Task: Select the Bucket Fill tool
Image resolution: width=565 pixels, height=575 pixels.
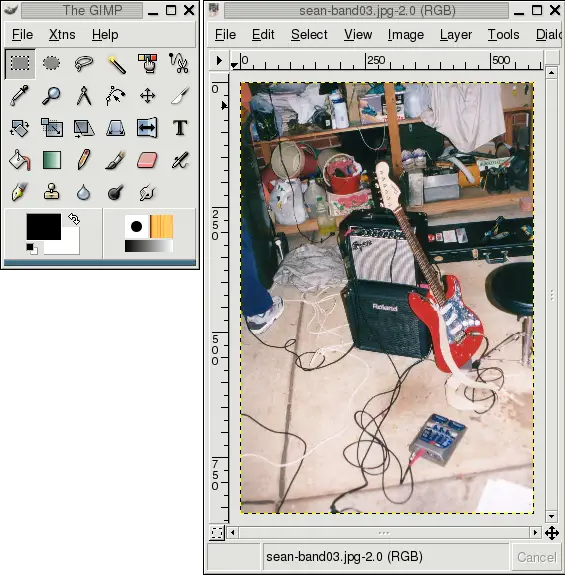Action: [20, 160]
